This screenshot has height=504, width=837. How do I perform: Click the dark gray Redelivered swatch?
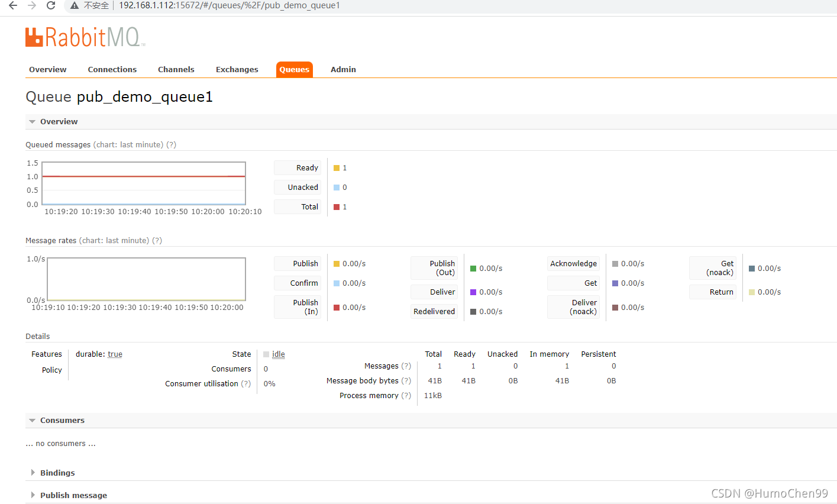coord(473,312)
